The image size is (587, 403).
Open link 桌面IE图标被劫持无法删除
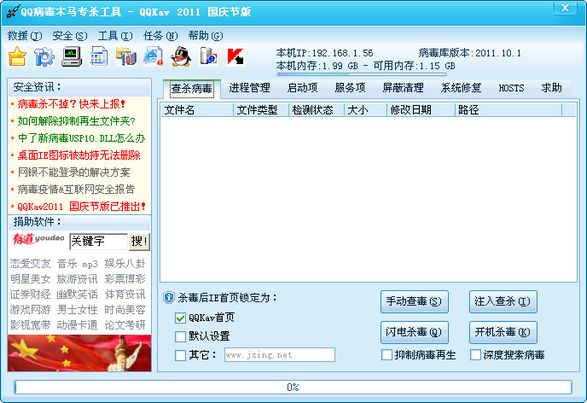[x=79, y=155]
